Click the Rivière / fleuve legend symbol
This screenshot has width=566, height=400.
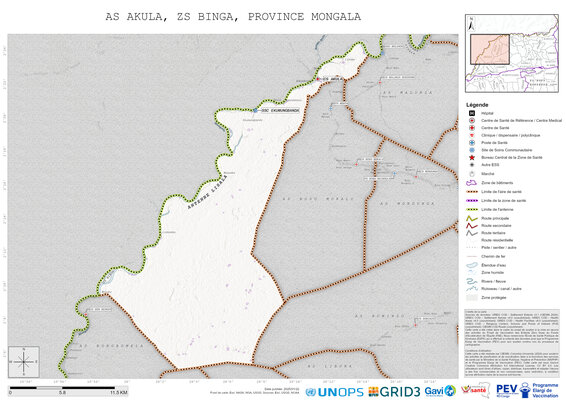pyautogui.click(x=471, y=281)
